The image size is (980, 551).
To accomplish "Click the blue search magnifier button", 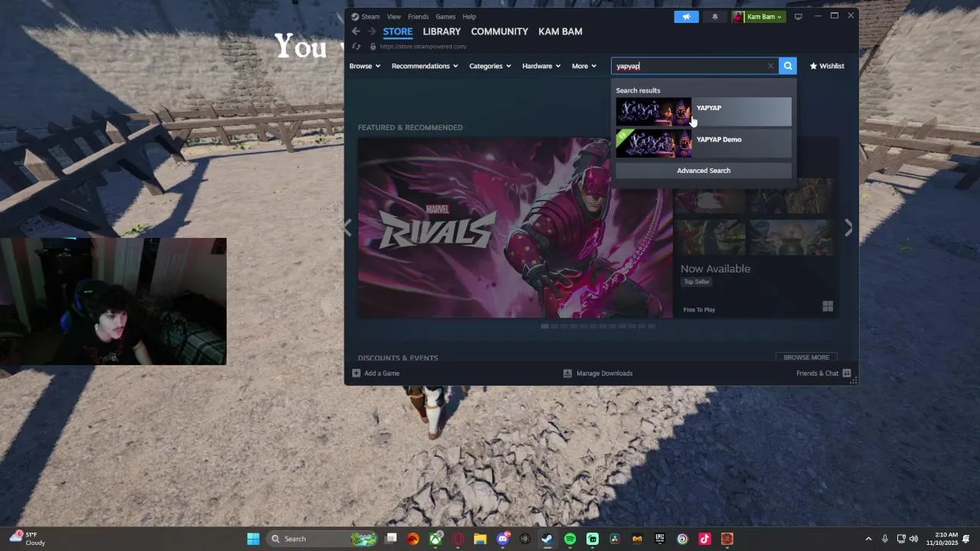I will (787, 66).
